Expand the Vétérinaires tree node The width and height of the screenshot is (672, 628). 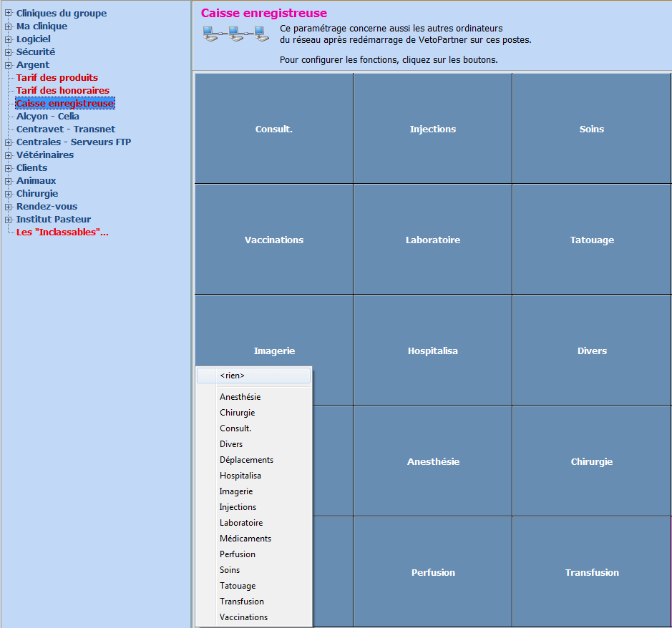point(9,155)
